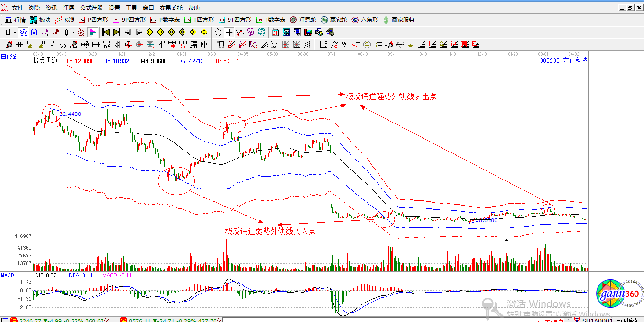The image size is (644, 322).
Task: Click the floppy disk save icon
Action: 308,32
